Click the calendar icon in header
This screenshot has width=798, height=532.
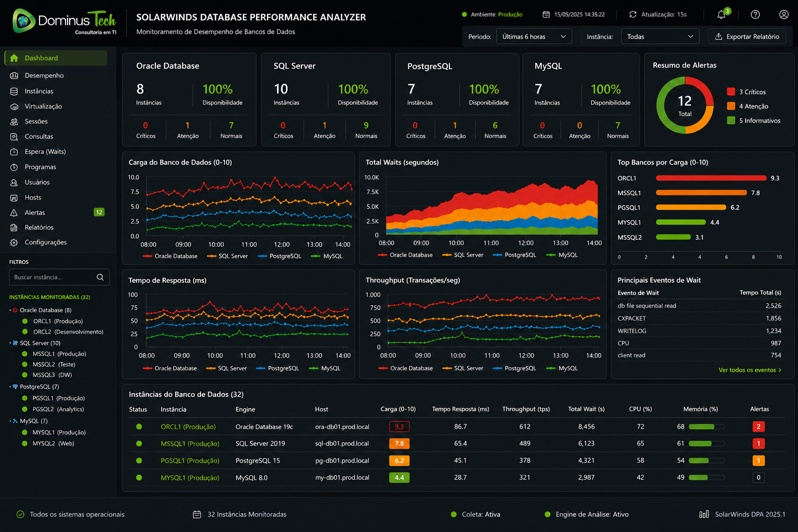pos(546,15)
